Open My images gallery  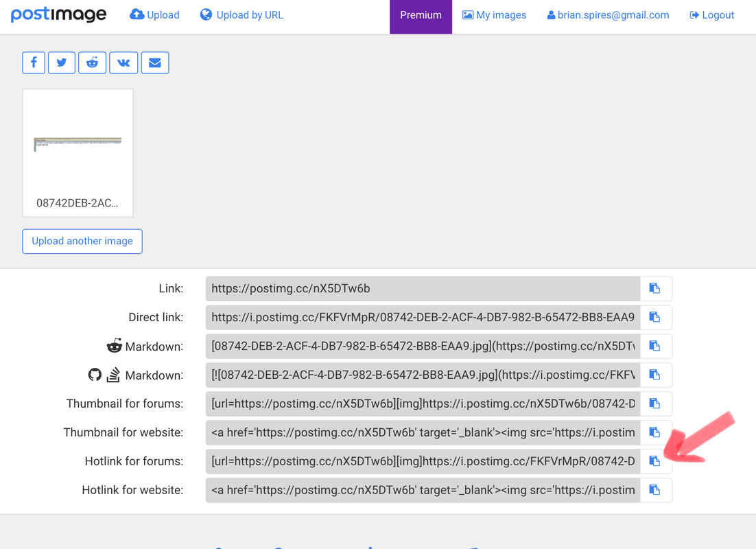coord(494,15)
